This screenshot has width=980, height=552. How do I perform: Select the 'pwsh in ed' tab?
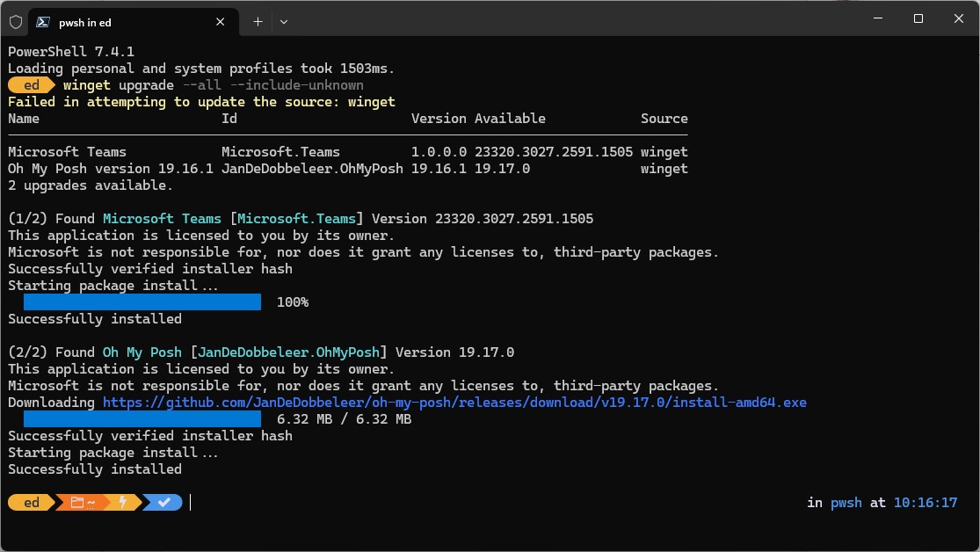[x=134, y=22]
